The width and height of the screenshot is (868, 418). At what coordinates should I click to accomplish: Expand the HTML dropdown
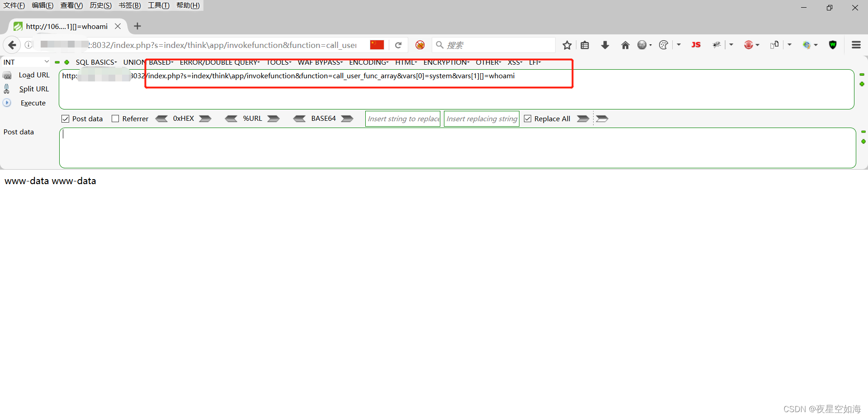pos(406,62)
